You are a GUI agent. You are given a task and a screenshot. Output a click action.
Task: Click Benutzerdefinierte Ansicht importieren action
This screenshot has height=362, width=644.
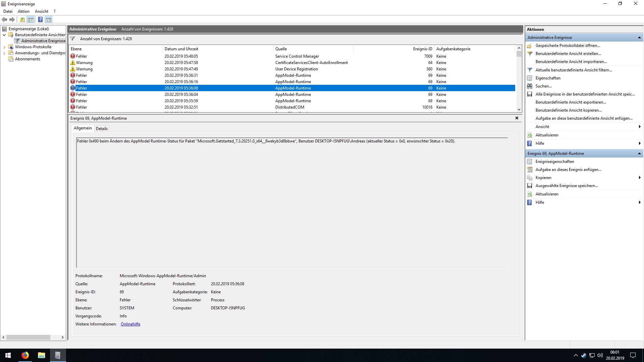coord(571,62)
